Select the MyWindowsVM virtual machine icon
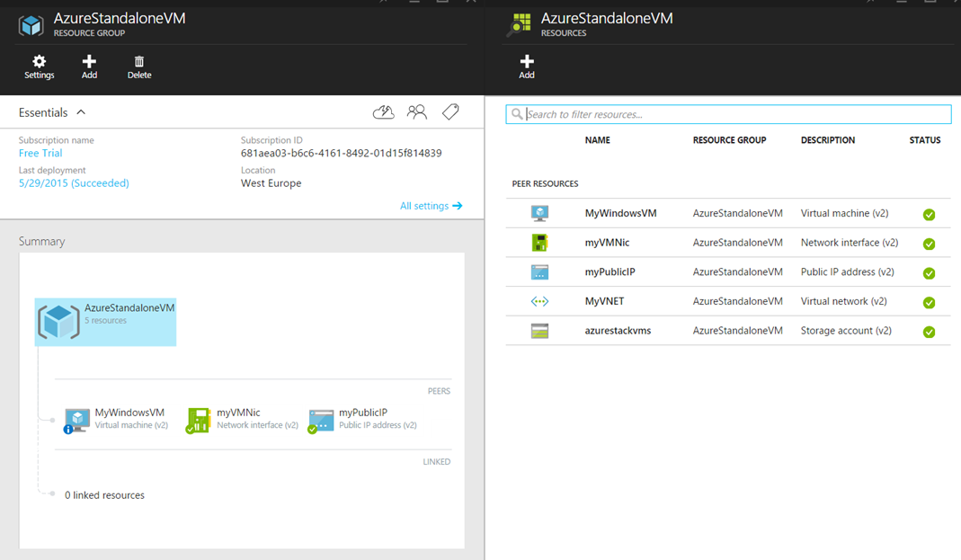The height and width of the screenshot is (560, 961). point(540,213)
